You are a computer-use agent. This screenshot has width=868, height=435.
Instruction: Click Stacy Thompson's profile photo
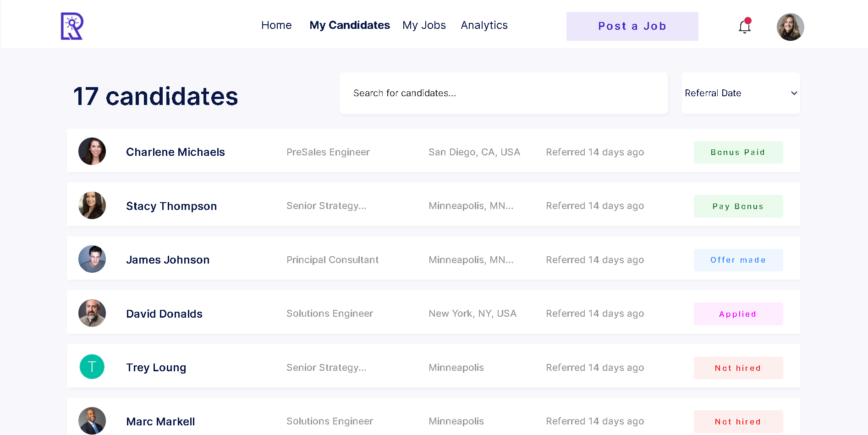click(92, 205)
